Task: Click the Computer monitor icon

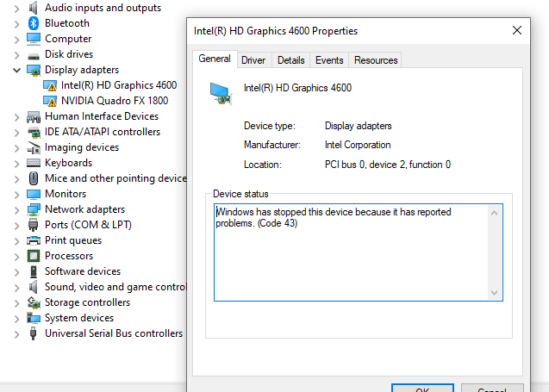Action: click(x=34, y=39)
